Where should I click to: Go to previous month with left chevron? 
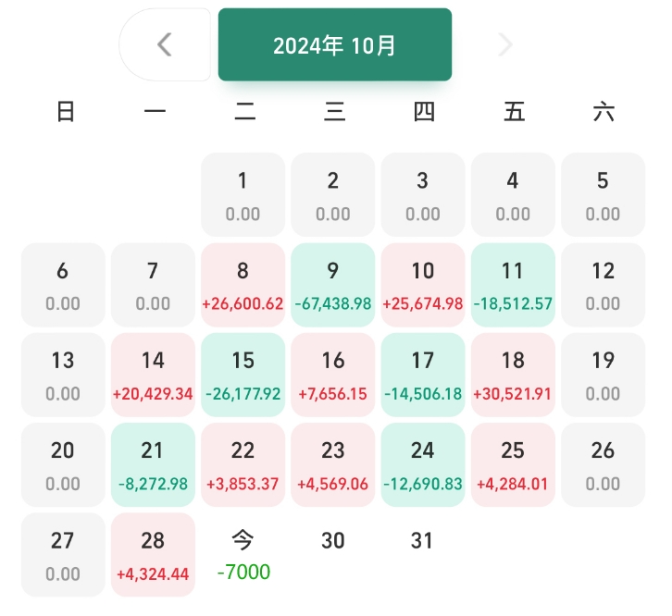click(x=165, y=44)
